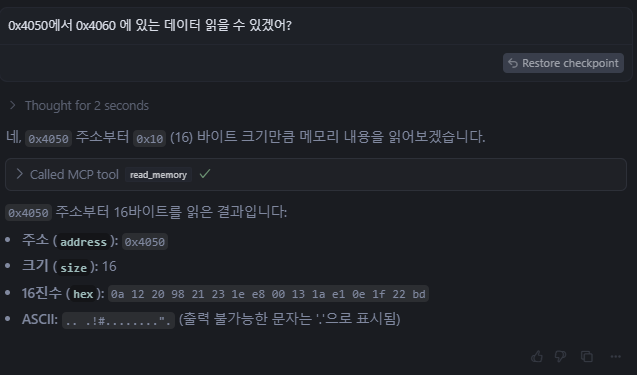Open the more options ellipsis menu
Image resolution: width=637 pixels, height=375 pixels.
point(615,356)
